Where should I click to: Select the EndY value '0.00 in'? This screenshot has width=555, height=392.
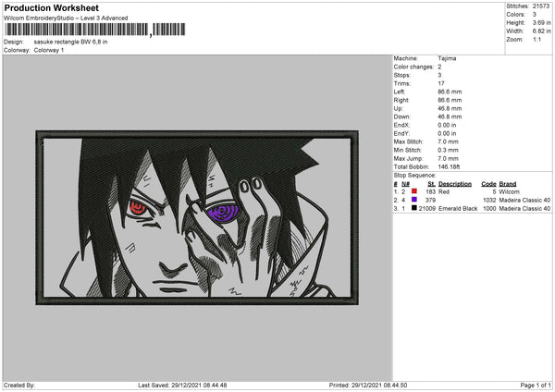[x=447, y=134]
